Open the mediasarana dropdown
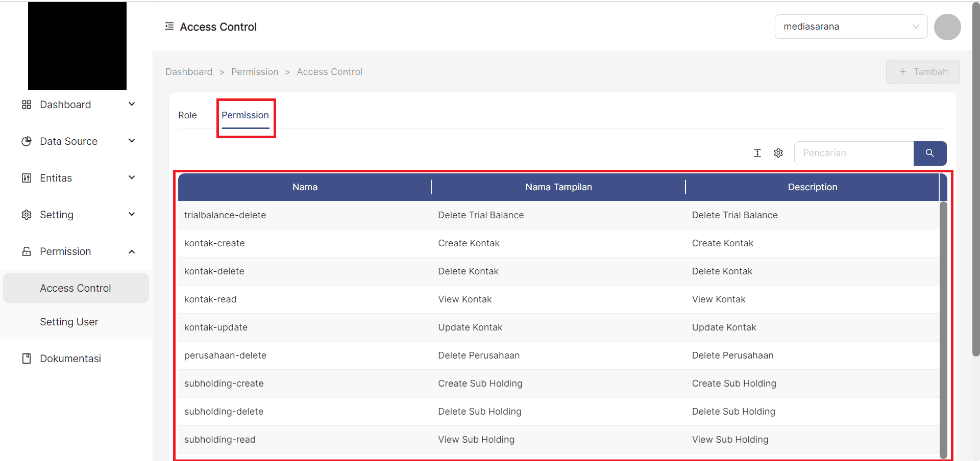Image resolution: width=980 pixels, height=461 pixels. 850,27
